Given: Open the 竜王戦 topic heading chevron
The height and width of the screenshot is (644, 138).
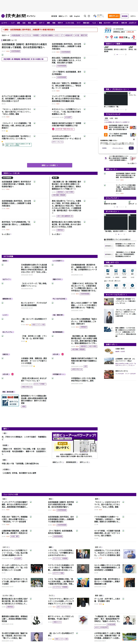Looking at the screenshot, I should [x=55, y=178].
